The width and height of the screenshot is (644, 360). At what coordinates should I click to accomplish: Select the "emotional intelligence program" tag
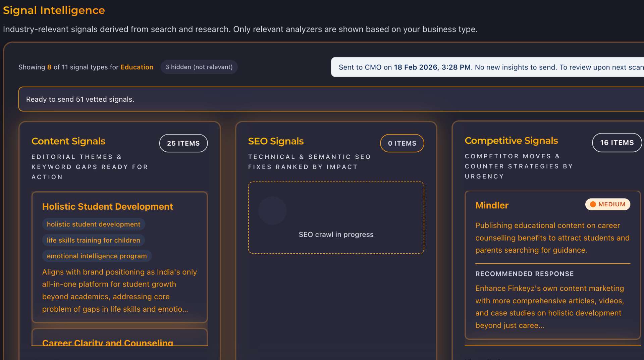97,256
